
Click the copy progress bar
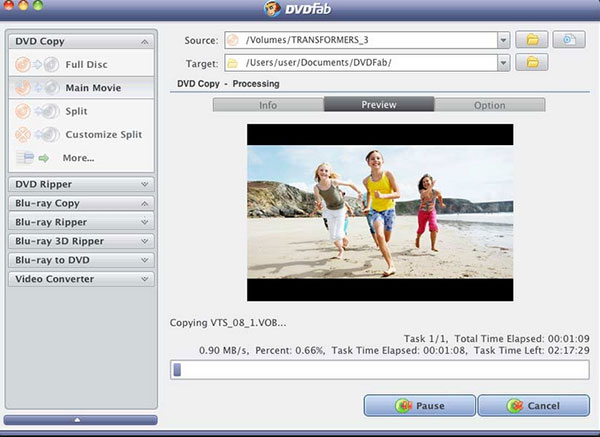click(380, 370)
